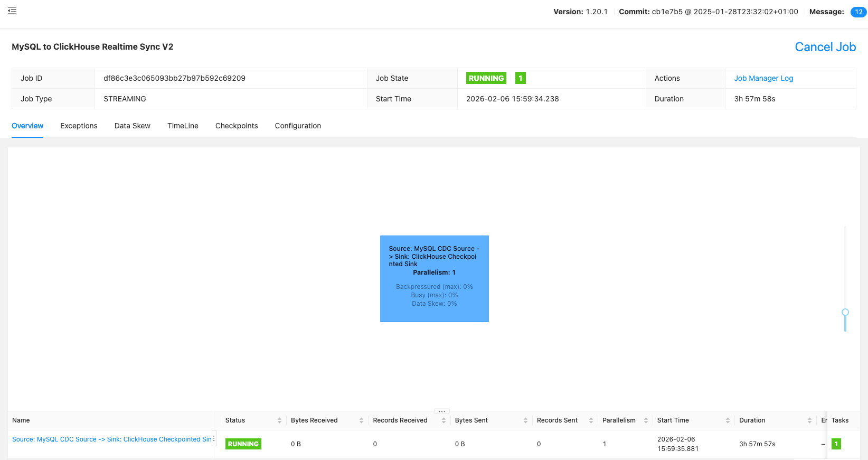The width and height of the screenshot is (868, 460).
Task: Sort by Duration column
Action: pyautogui.click(x=809, y=420)
